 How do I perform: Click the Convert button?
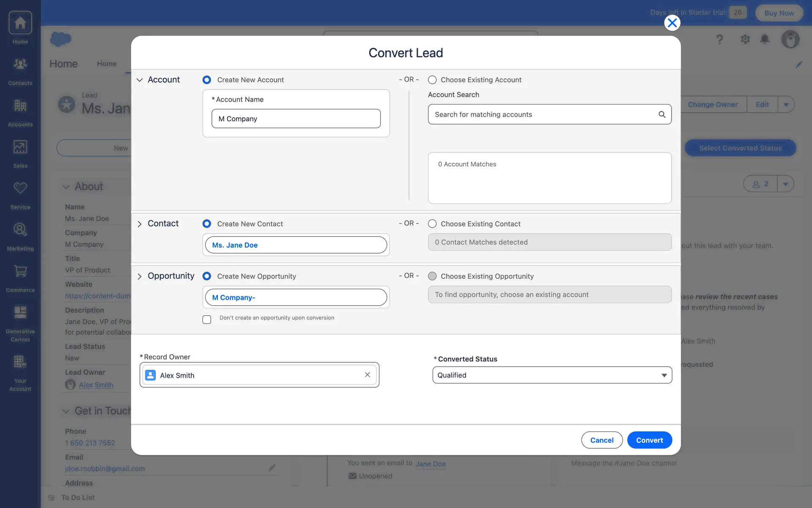(649, 440)
